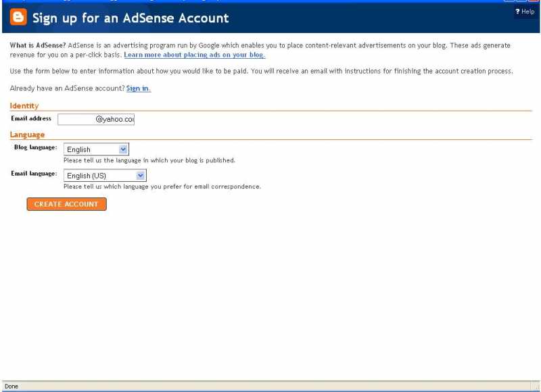Click the vertical scrollbar track

[536, 203]
